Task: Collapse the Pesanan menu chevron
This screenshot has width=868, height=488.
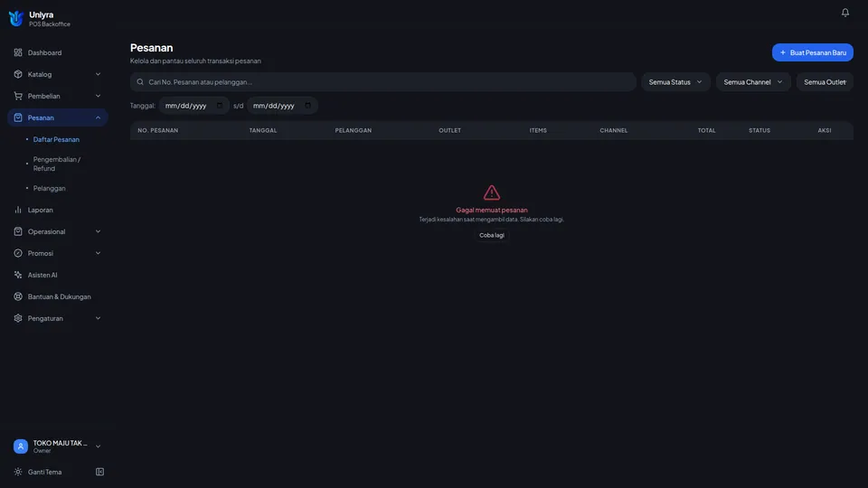Action: point(98,117)
